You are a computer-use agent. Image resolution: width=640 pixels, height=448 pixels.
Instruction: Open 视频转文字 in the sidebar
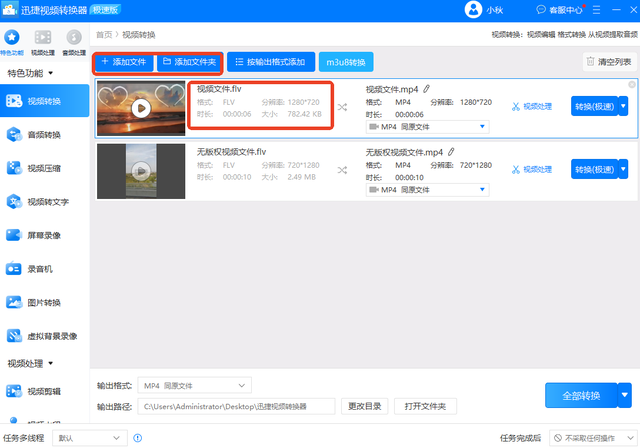[x=44, y=202]
